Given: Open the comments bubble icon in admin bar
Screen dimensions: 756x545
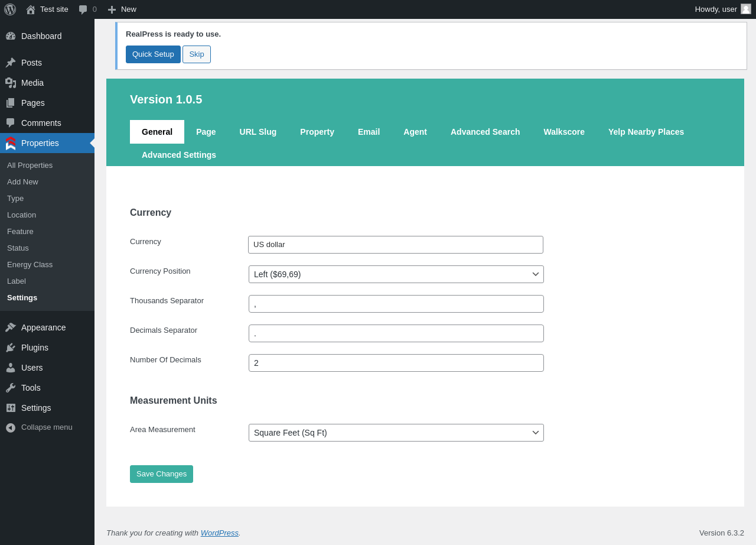Looking at the screenshot, I should [83, 9].
